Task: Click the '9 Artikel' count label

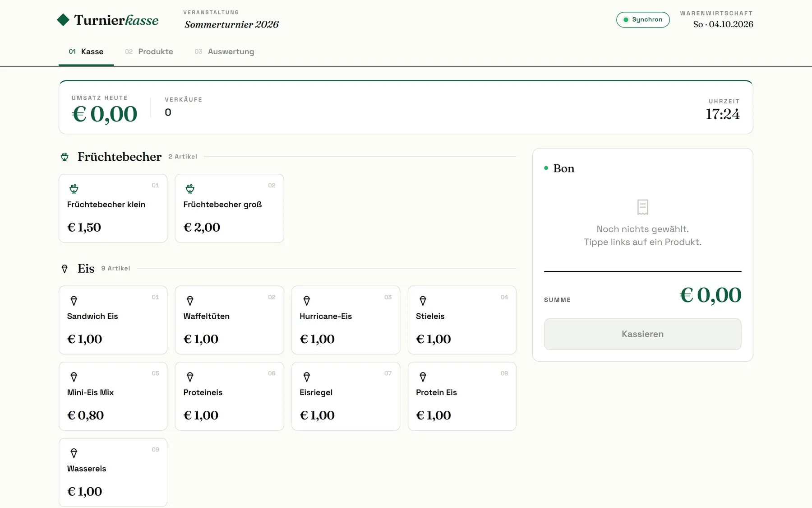Action: tap(115, 268)
